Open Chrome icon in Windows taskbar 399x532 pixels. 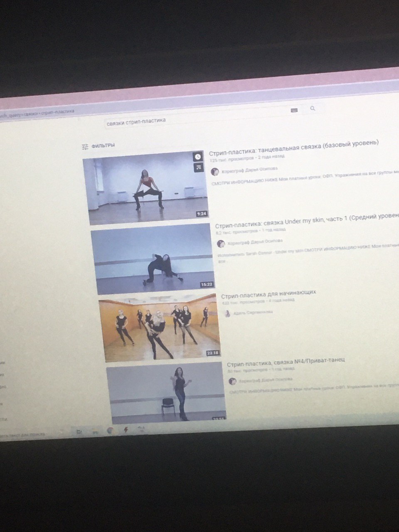(110, 431)
